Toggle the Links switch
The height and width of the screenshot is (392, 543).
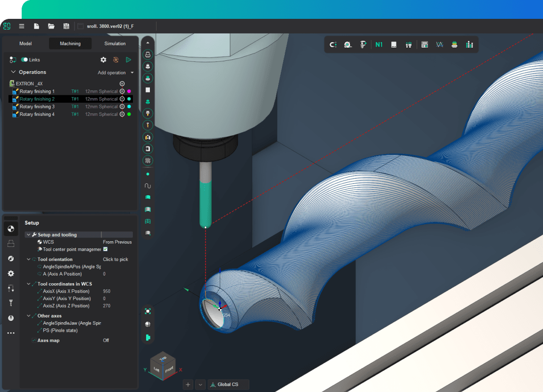25,60
